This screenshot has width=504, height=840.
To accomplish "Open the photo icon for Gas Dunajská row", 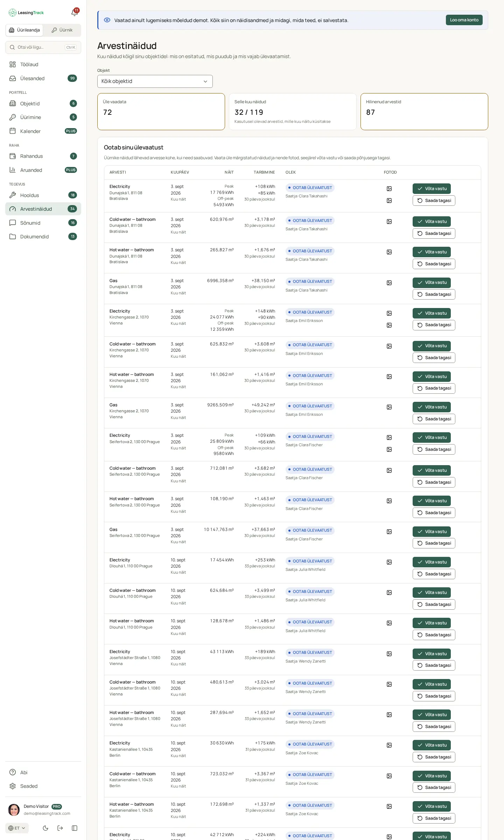I will tap(389, 283).
